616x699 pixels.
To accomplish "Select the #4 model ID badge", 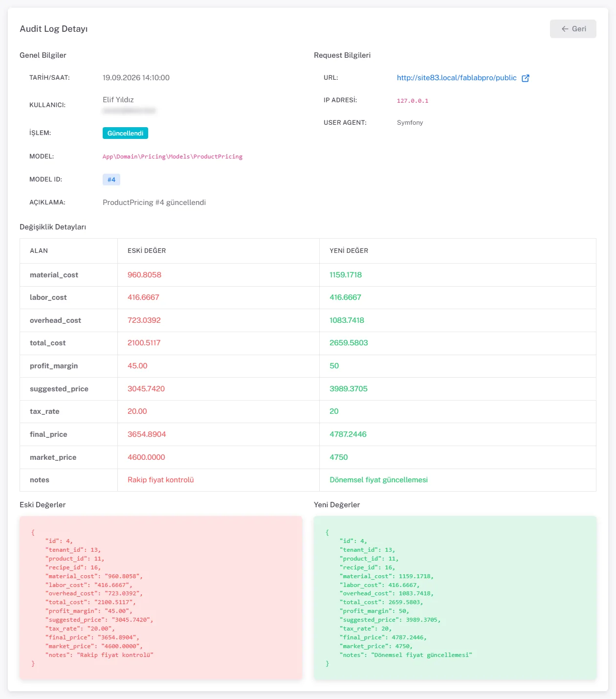I will coord(111,180).
